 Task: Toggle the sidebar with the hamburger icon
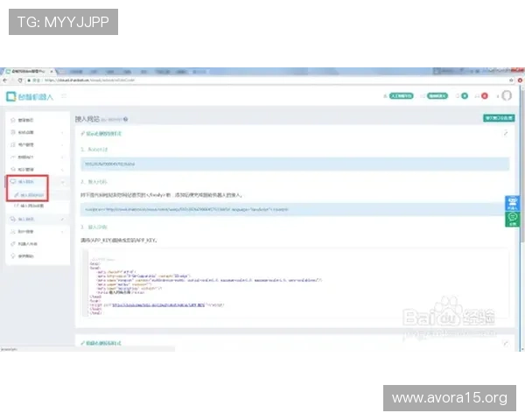pos(64,96)
